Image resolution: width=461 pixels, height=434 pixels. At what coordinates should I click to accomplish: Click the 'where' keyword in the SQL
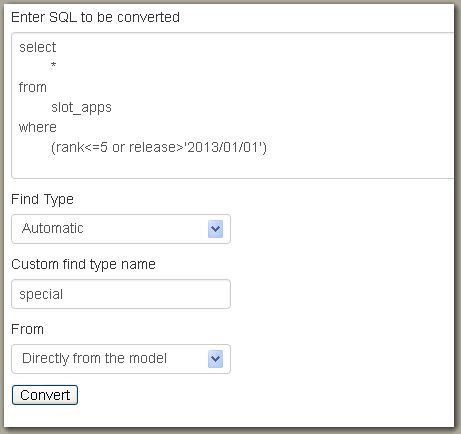click(x=38, y=127)
